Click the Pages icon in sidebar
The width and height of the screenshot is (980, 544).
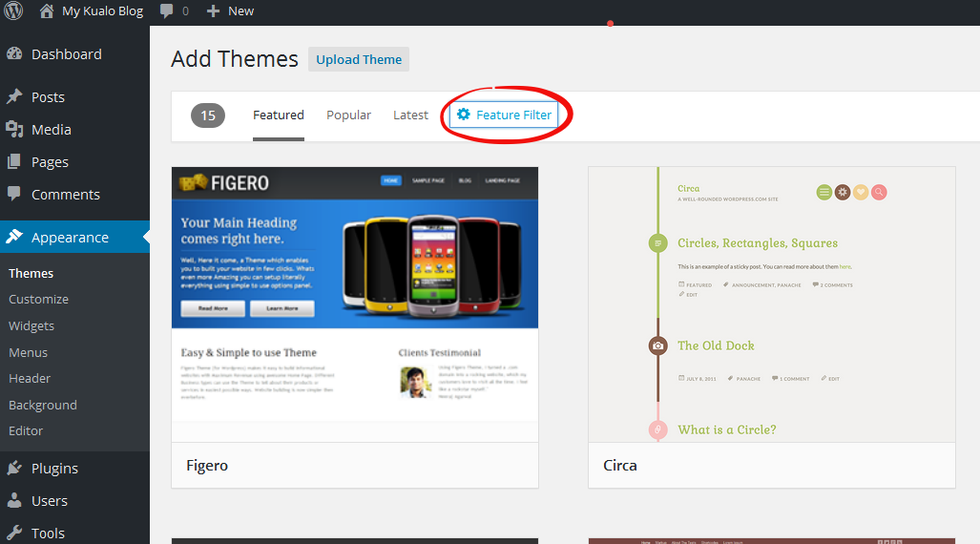click(14, 162)
